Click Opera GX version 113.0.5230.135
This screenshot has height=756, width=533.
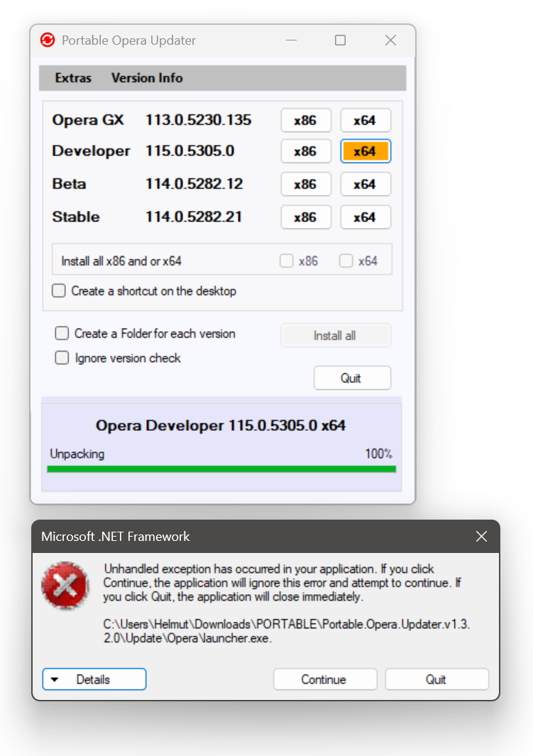199,120
